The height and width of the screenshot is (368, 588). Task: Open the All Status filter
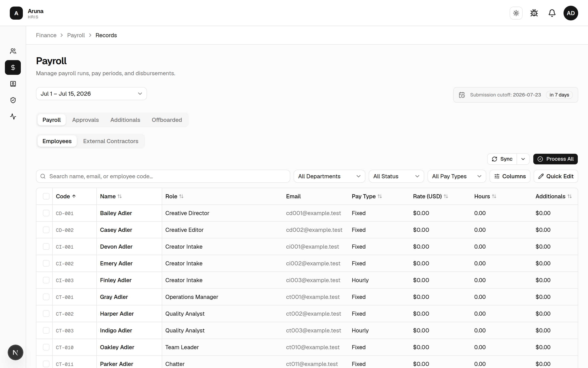click(x=396, y=176)
